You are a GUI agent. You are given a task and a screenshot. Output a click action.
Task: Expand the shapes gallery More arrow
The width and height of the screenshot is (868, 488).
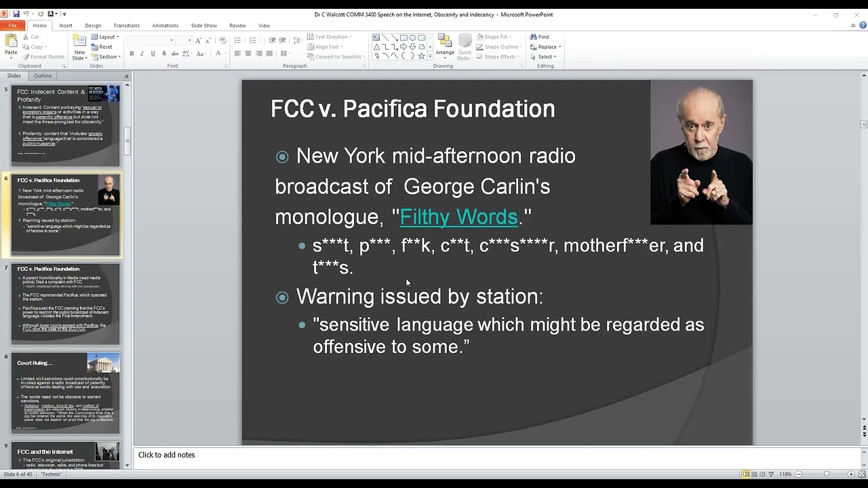(430, 56)
